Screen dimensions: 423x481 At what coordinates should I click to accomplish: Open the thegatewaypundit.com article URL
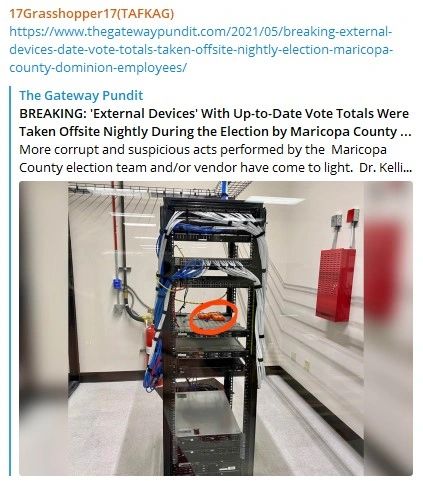(201, 50)
